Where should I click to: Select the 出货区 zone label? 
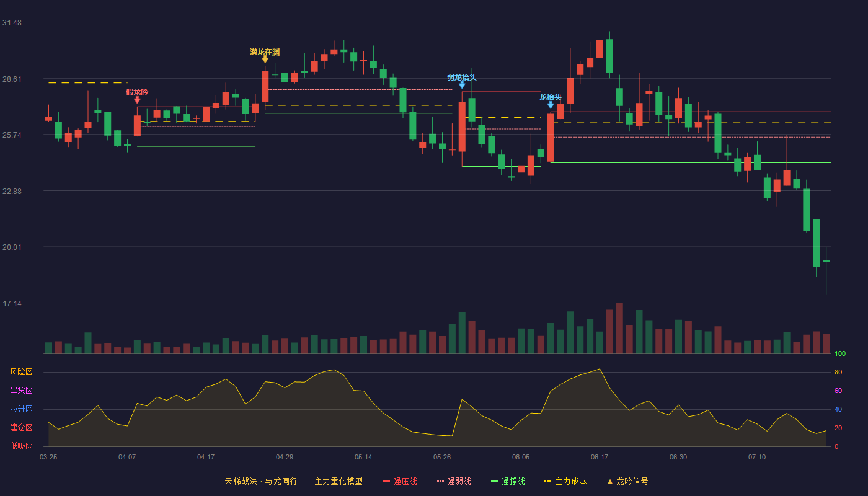tap(21, 391)
